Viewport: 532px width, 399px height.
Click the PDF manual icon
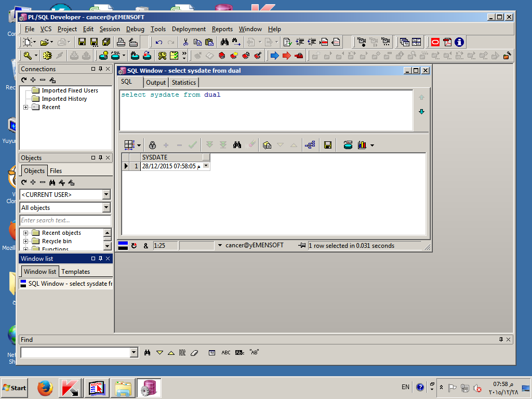447,42
